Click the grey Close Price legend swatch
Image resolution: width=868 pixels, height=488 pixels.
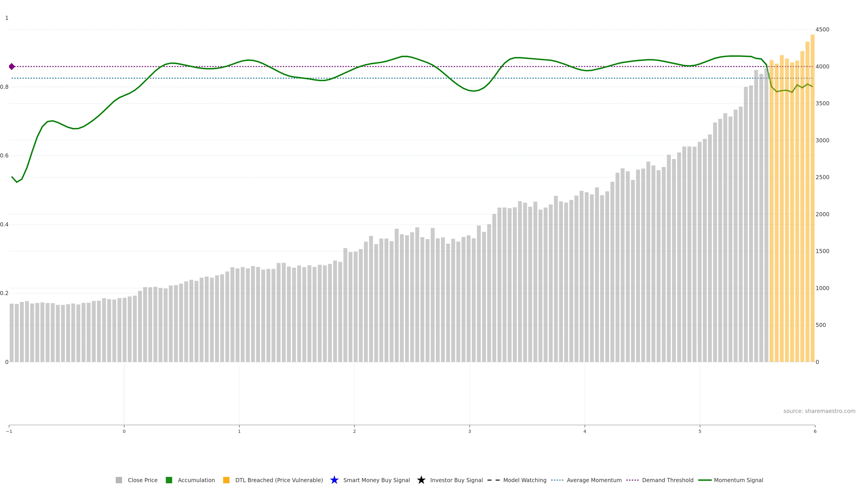point(119,480)
